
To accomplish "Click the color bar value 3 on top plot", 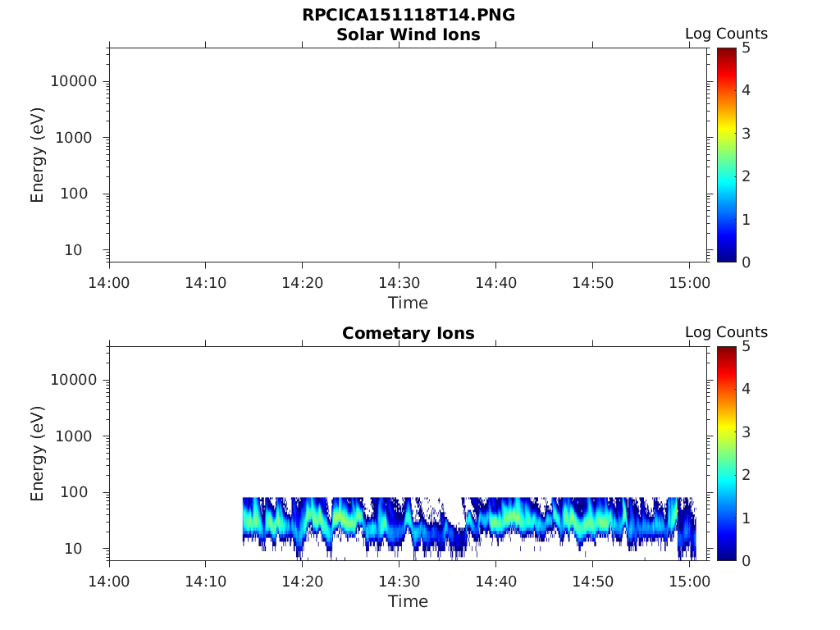I will (x=746, y=134).
